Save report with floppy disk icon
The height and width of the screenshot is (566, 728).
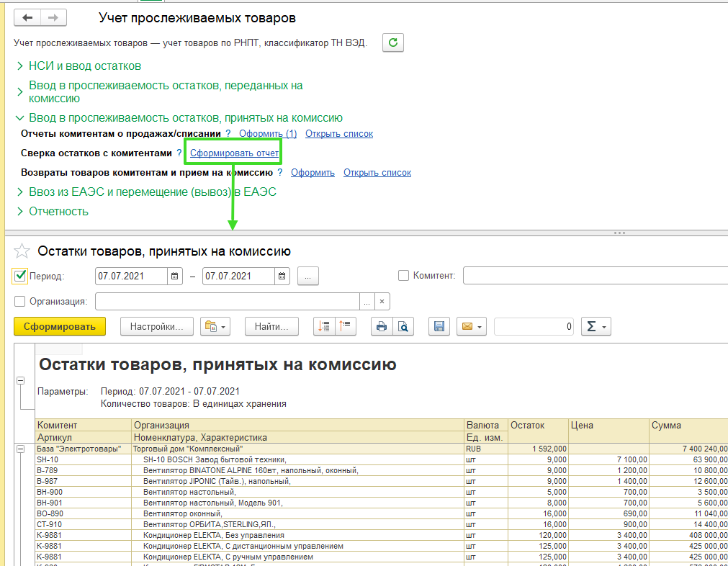click(439, 327)
